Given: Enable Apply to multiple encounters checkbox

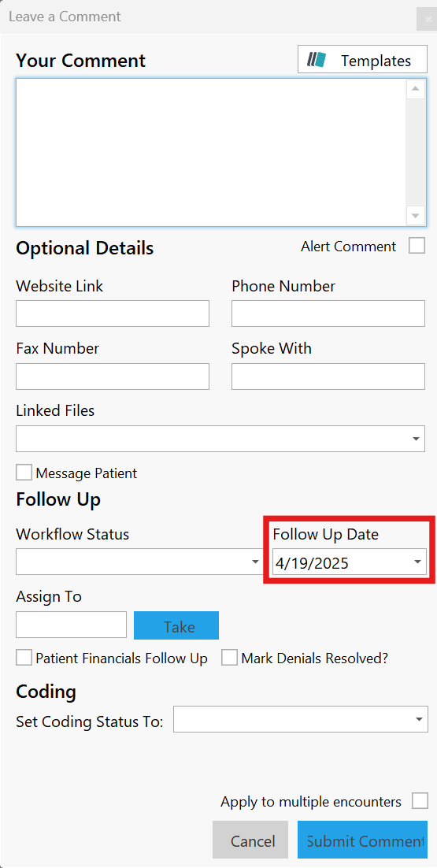Looking at the screenshot, I should 420,801.
